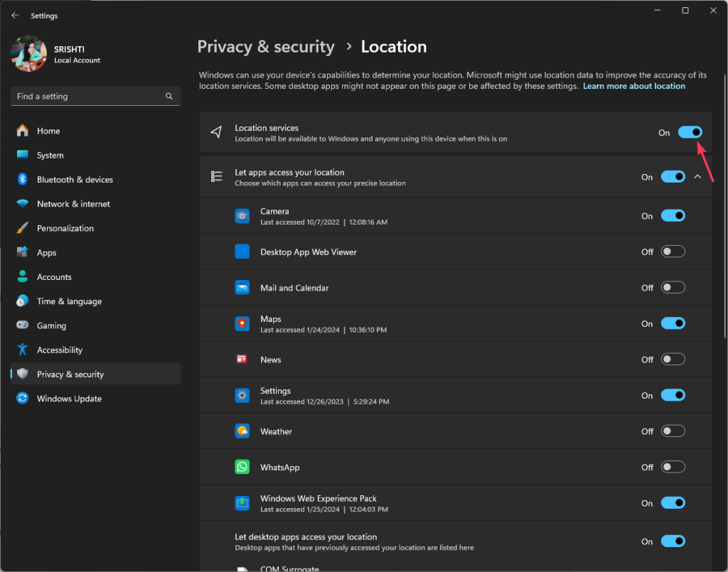Toggle off Let desktop apps access your location

(673, 540)
